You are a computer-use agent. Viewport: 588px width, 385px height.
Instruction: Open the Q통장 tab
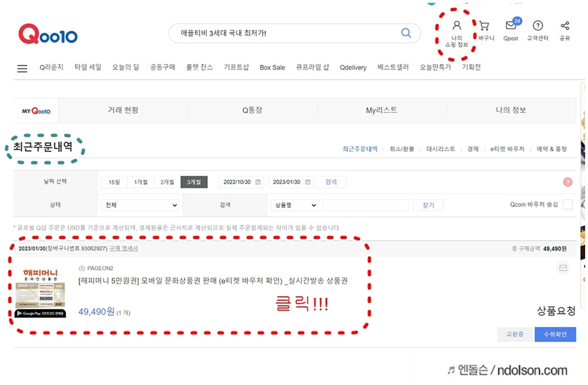point(252,110)
